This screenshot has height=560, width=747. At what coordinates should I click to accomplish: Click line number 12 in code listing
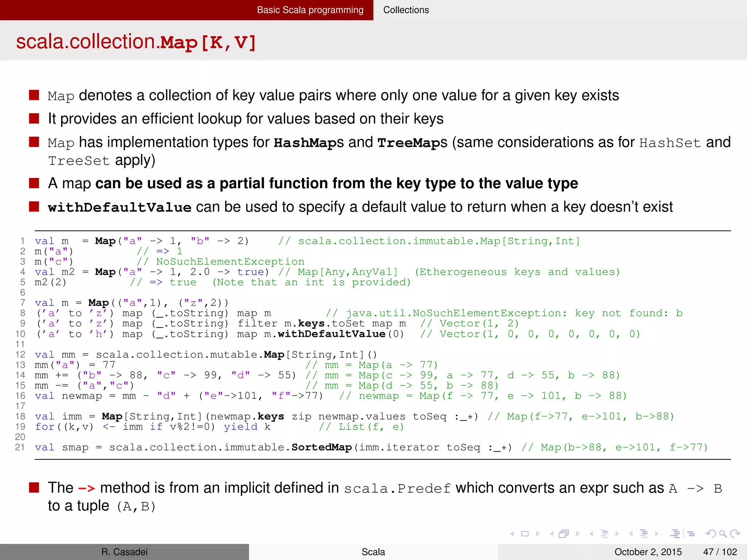coord(20,355)
